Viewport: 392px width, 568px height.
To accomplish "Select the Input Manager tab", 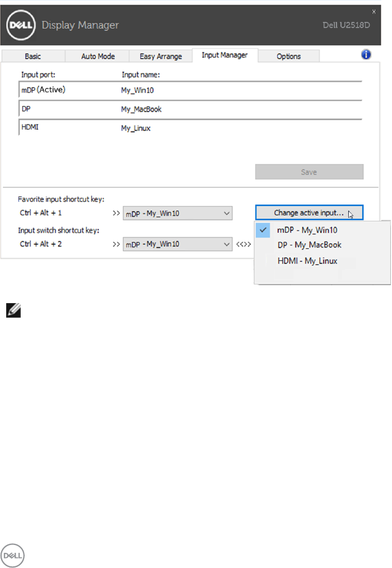I will (x=225, y=55).
